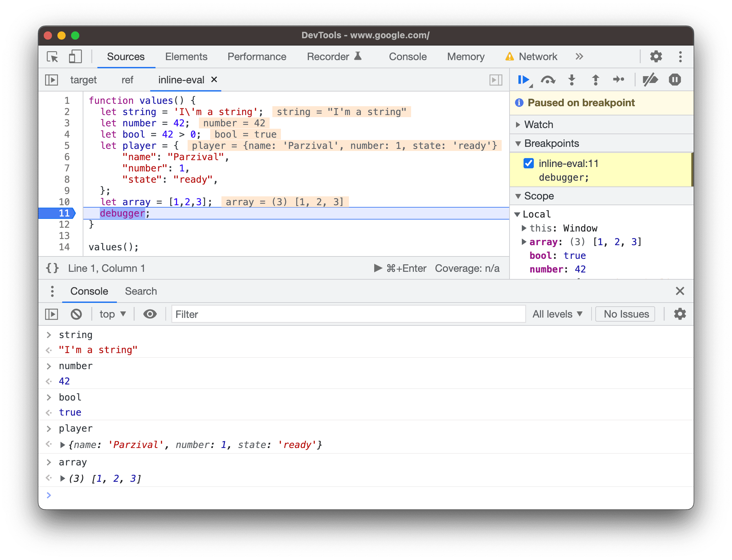Expand the Watch panel section

point(520,124)
